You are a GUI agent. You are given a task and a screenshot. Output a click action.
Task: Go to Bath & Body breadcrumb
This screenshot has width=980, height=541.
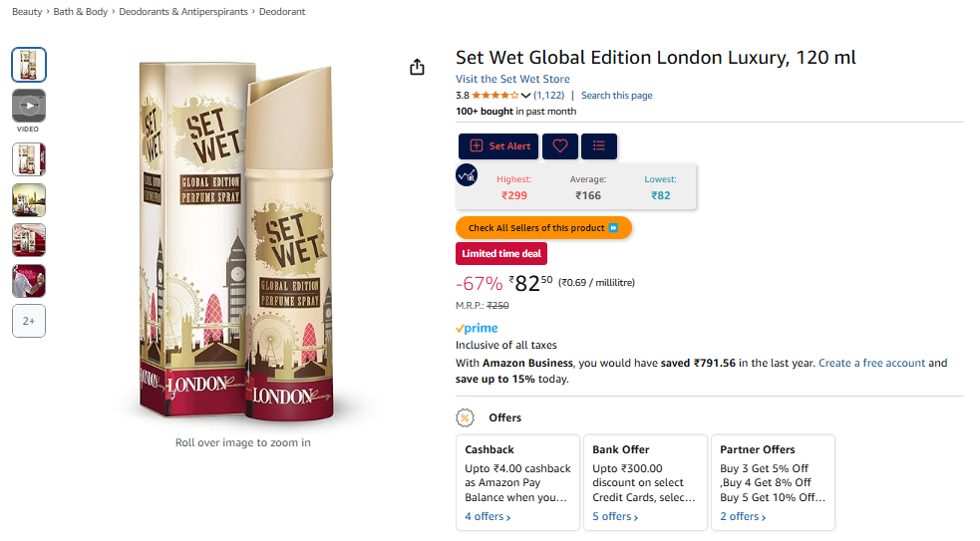click(x=81, y=12)
